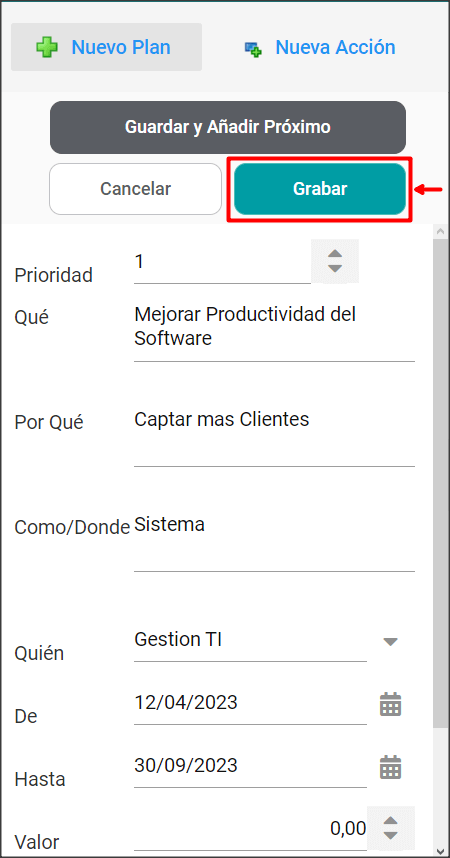Decrease Prioridad with the down arrow
Viewport: 450px width, 858px height.
(335, 269)
